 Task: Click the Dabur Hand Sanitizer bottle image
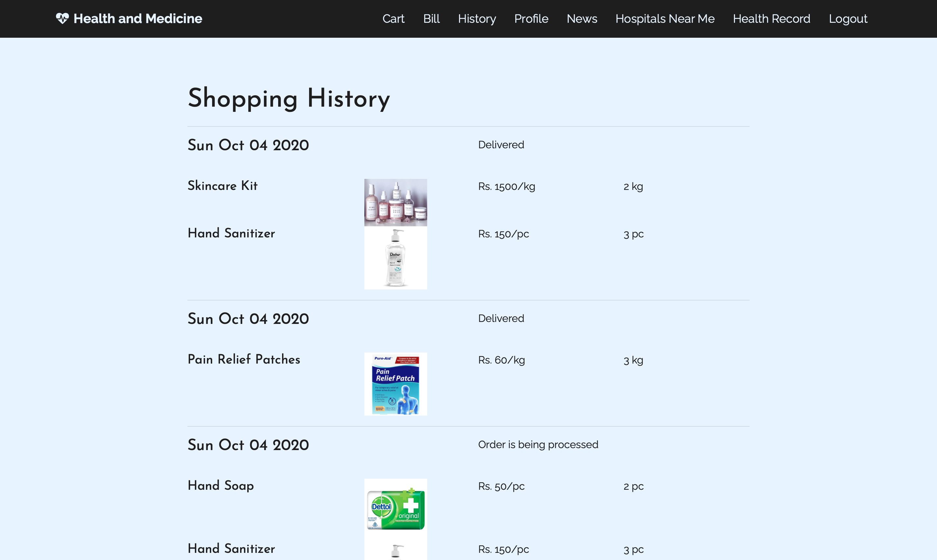(395, 258)
